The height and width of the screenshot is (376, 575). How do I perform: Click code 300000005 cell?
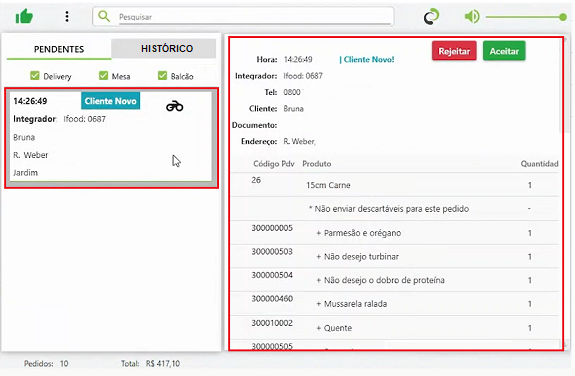point(272,228)
